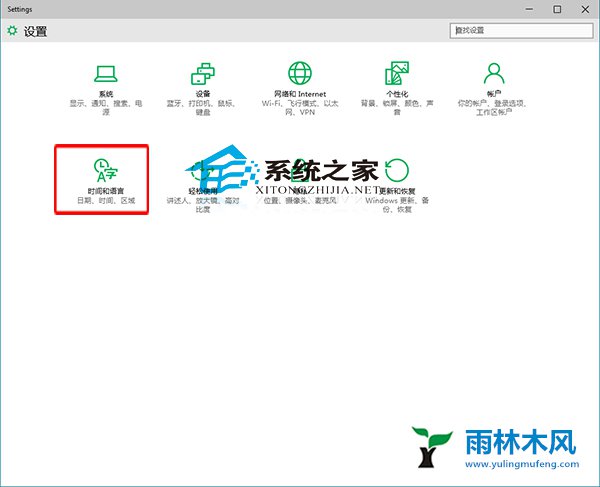Close the Settings window

585,9
